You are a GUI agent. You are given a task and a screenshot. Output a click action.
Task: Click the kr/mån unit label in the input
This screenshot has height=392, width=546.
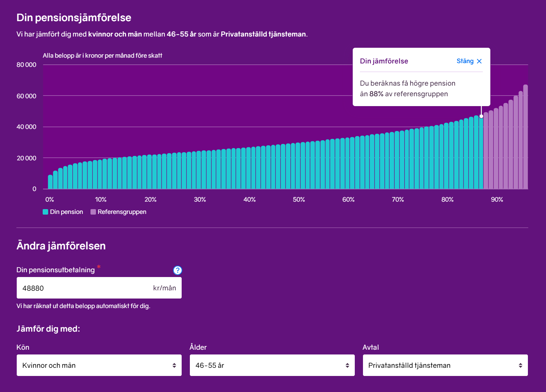pyautogui.click(x=164, y=288)
